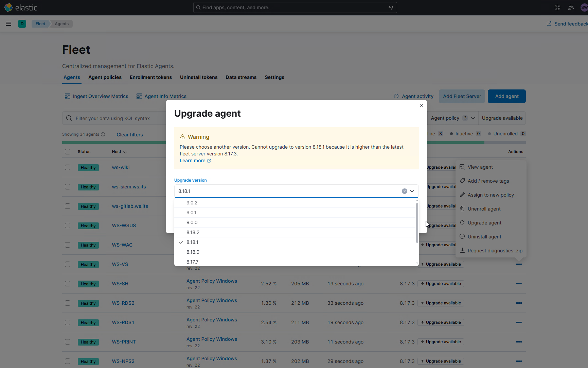Switch to Agent policies tab
This screenshot has width=588, height=368.
(105, 77)
